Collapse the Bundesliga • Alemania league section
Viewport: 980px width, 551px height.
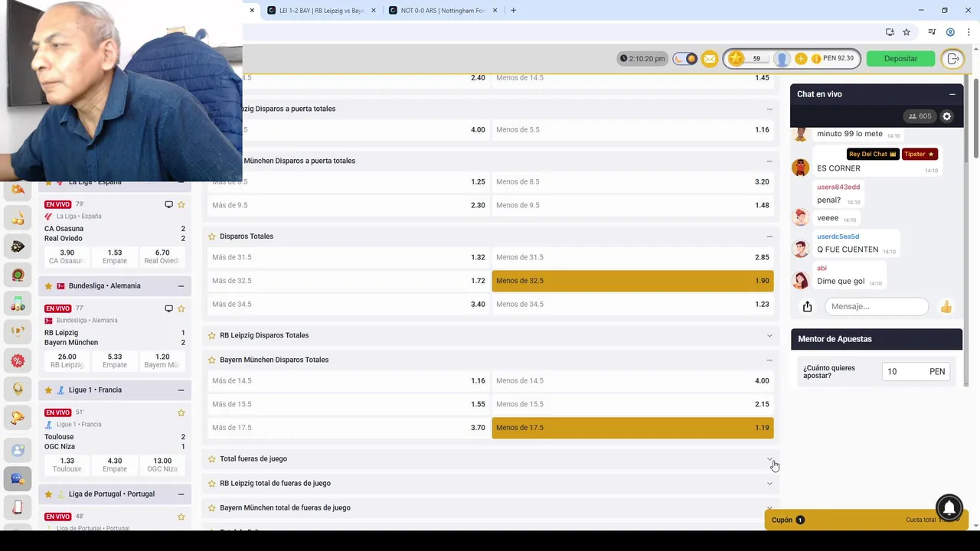[181, 286]
